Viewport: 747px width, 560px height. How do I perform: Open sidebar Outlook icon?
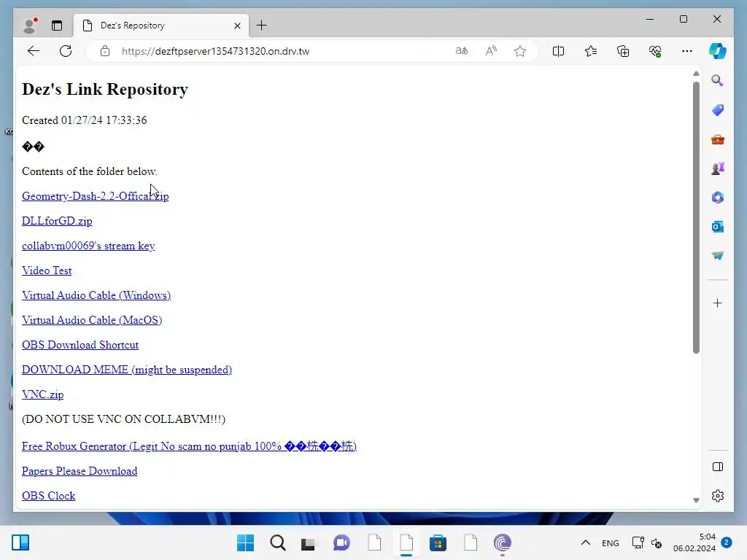click(x=718, y=227)
